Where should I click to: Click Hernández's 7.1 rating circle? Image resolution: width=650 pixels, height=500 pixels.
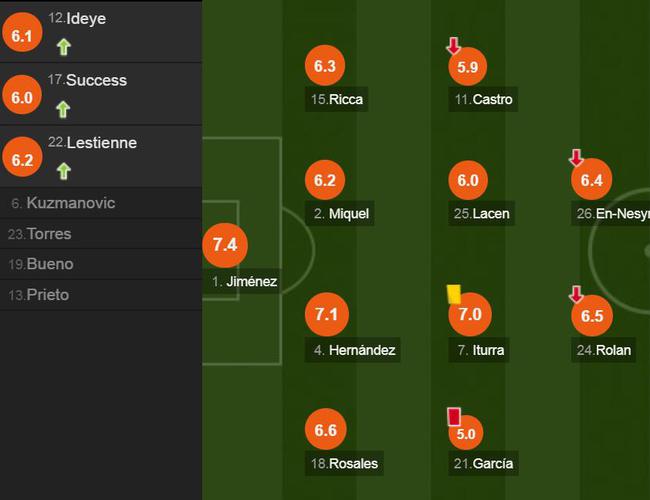[327, 314]
